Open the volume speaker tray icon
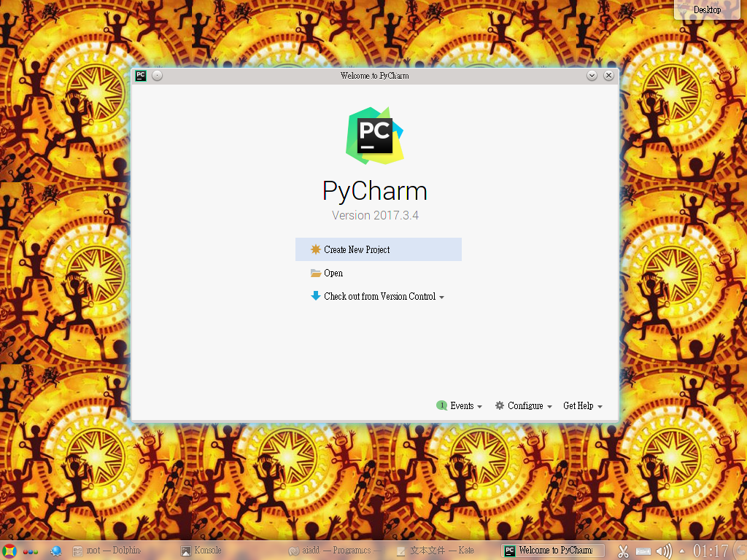The width and height of the screenshot is (747, 560). (664, 551)
